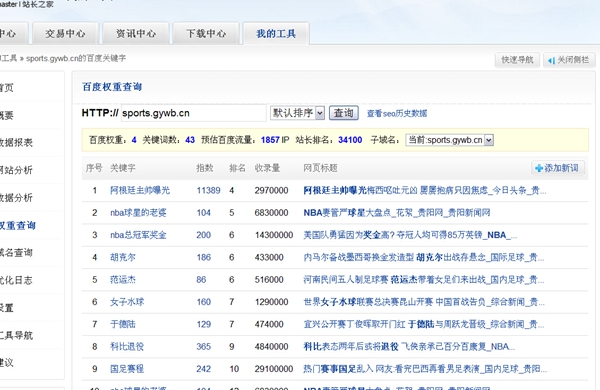Click the 预估百度流量 value 1857
This screenshot has width=600, height=390.
coord(270,140)
